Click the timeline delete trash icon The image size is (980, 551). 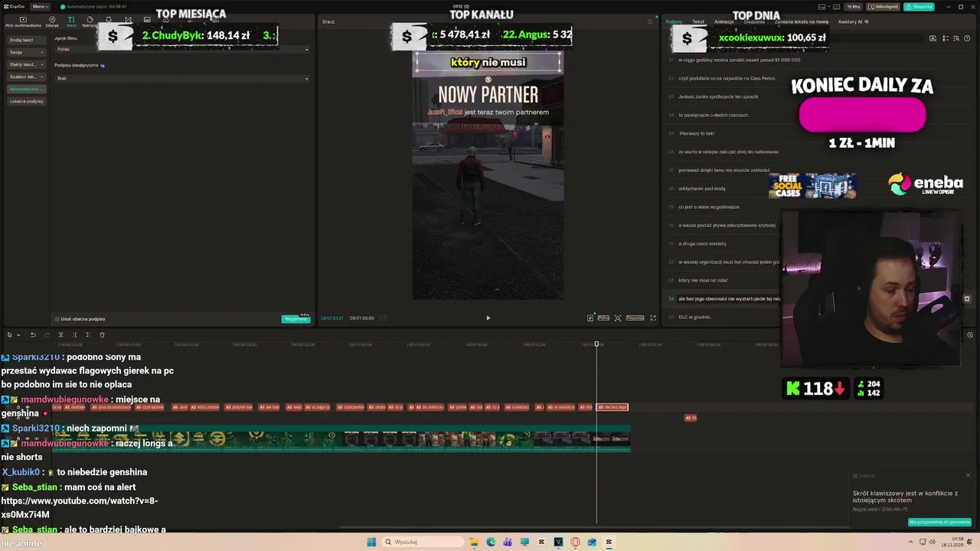[x=103, y=334]
